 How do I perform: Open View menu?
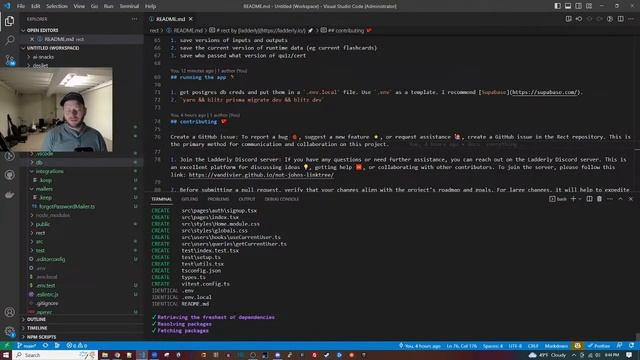click(79, 6)
